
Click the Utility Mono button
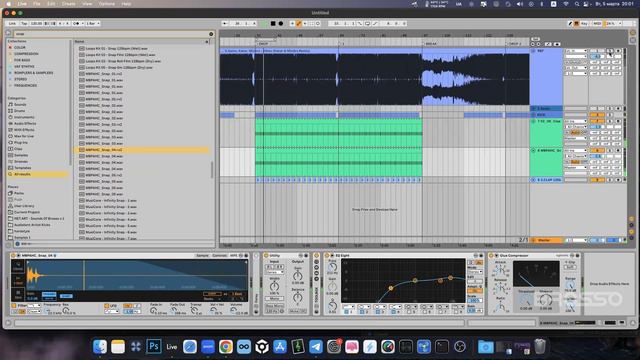pyautogui.click(x=274, y=299)
